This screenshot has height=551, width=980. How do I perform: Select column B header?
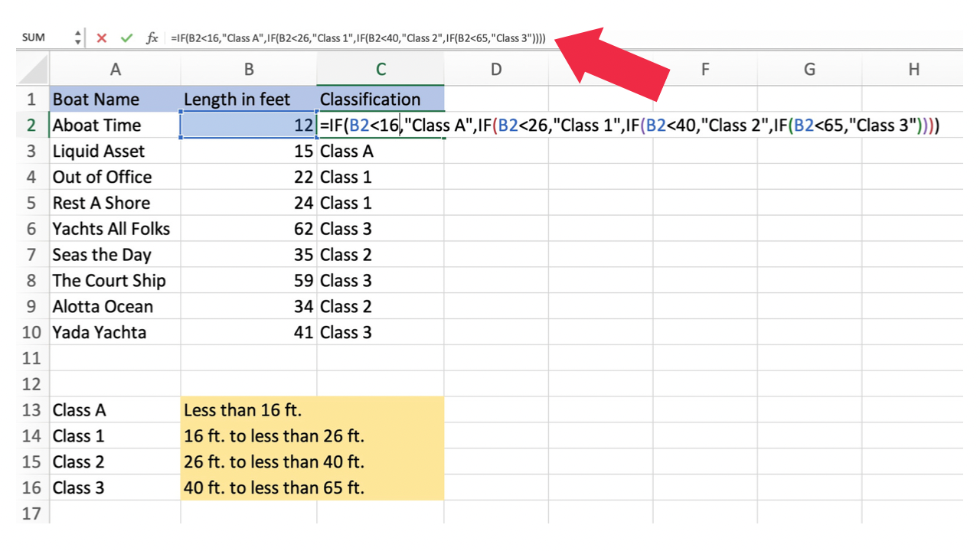(x=248, y=69)
